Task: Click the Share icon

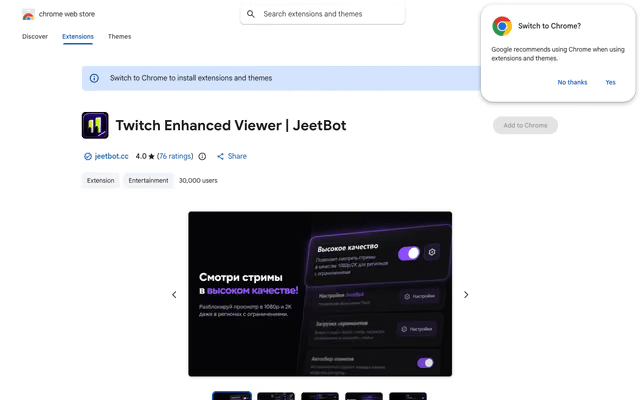Action: [220, 156]
